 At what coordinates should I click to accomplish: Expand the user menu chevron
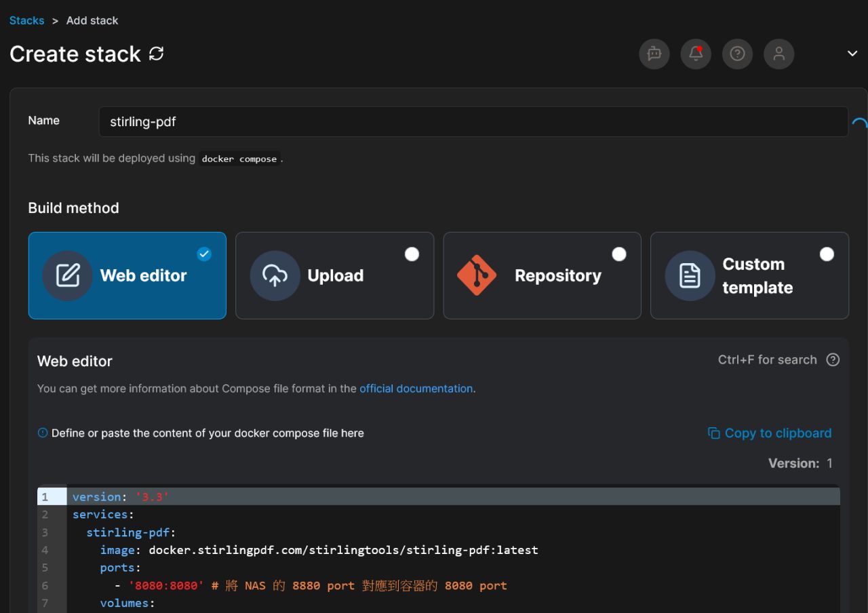coord(852,54)
